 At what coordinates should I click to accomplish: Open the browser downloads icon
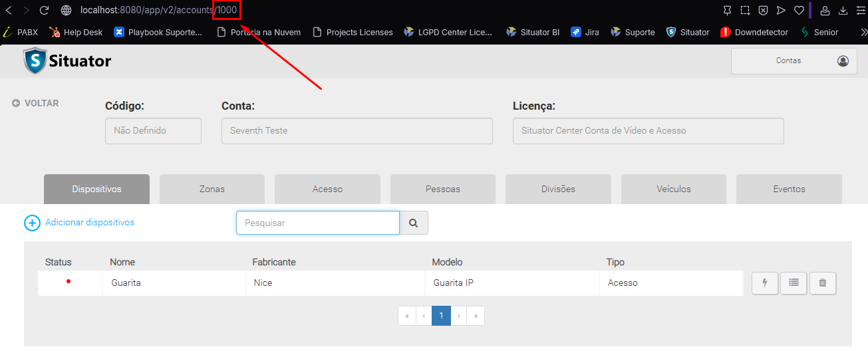(843, 10)
